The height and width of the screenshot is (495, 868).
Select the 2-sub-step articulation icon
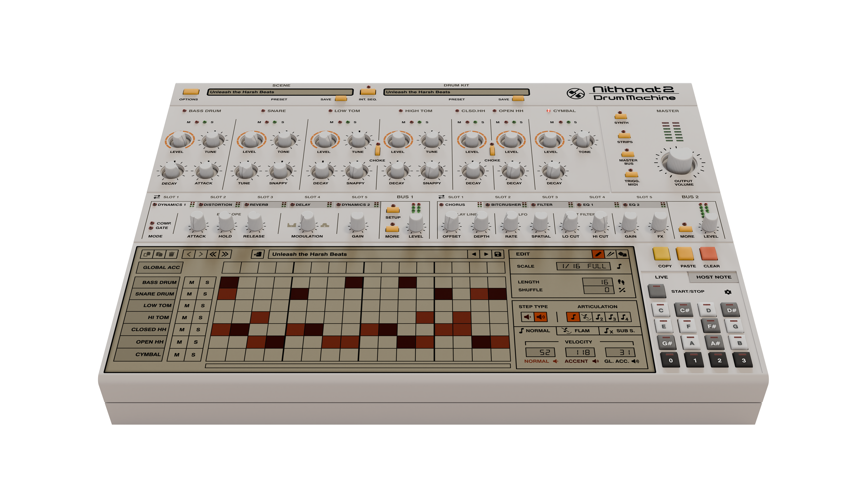tap(599, 317)
